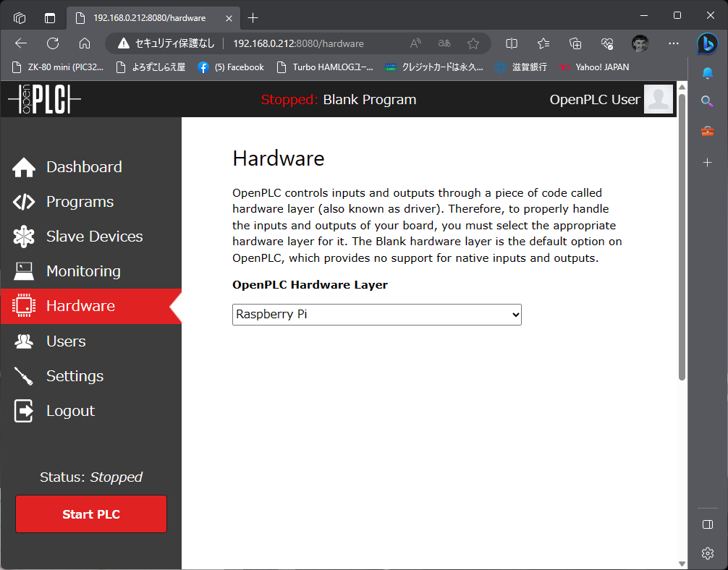The height and width of the screenshot is (570, 728).
Task: Click the Hardware chip icon
Action: tap(24, 306)
